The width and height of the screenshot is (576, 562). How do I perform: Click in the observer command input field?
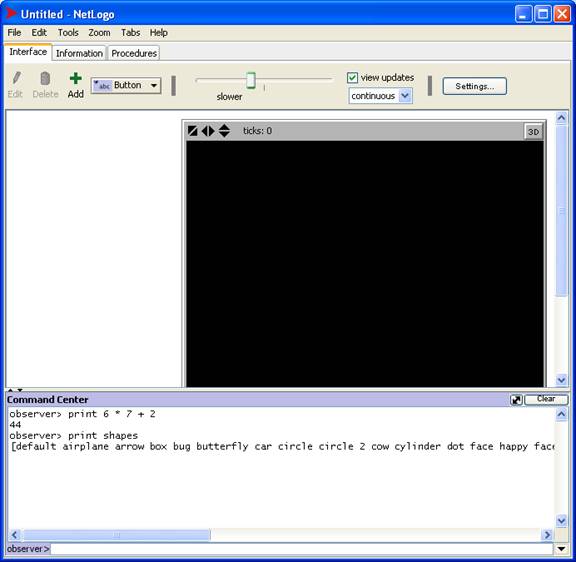pos(302,549)
